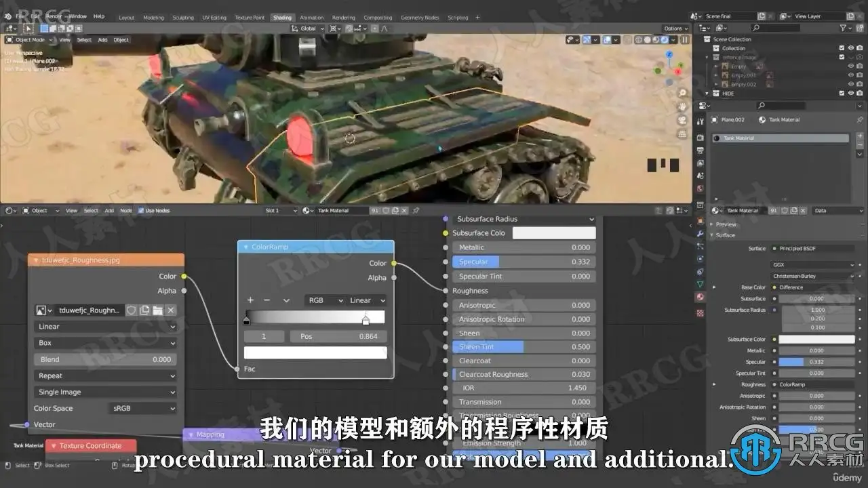This screenshot has height=488, width=868.
Task: Open Linear interpolation dropdown in ColorRamp
Action: 367,300
